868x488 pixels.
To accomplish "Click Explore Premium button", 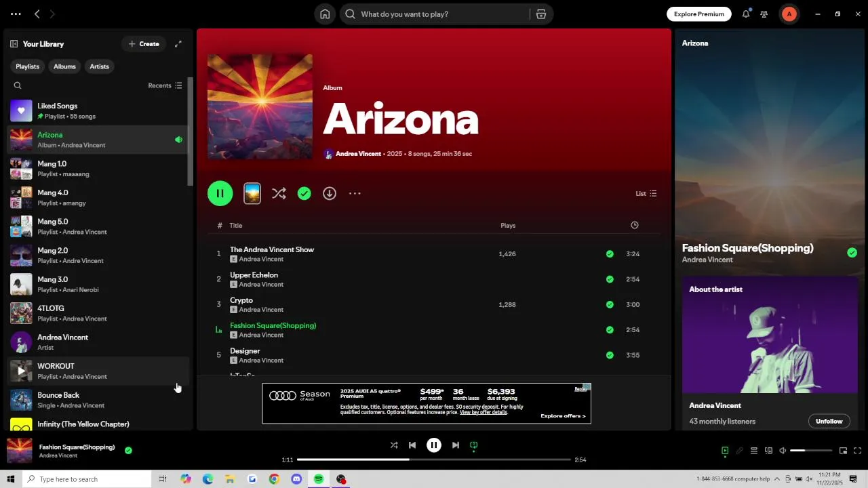I will (698, 14).
